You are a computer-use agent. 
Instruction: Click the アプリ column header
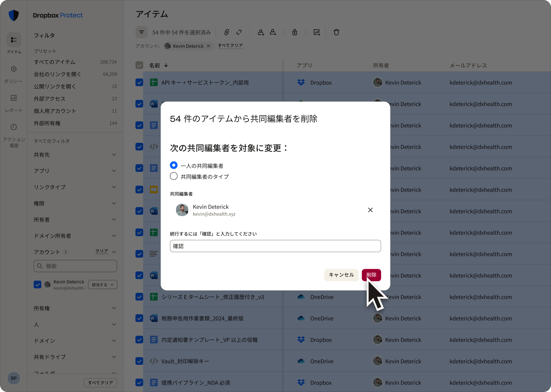click(x=304, y=65)
